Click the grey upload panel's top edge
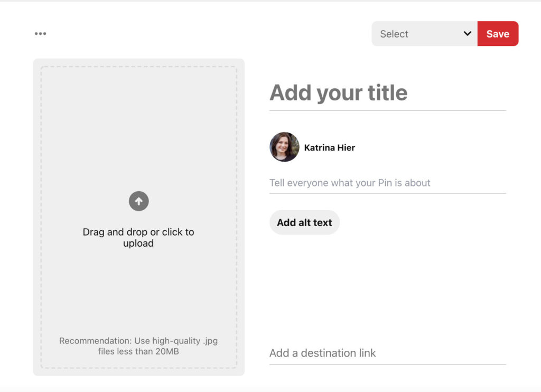Image resolution: width=541 pixels, height=392 pixels. point(138,62)
